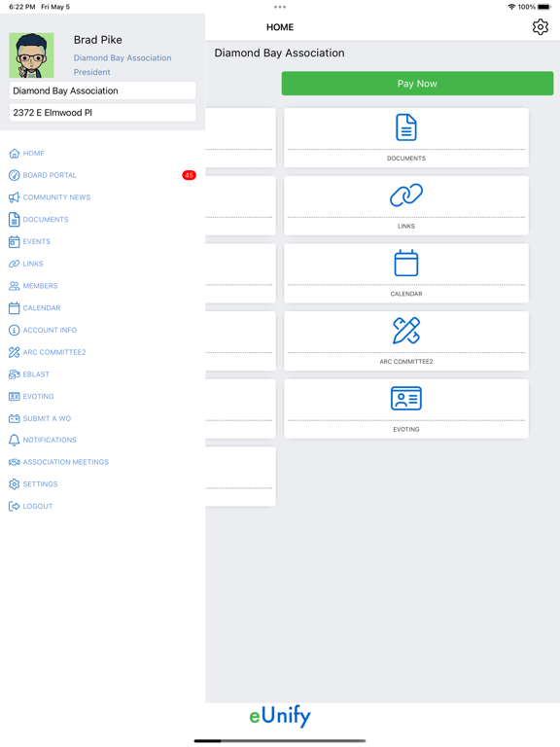This screenshot has width=560, height=747.
Task: Click the Evoting ID card sidebar icon
Action: click(15, 397)
